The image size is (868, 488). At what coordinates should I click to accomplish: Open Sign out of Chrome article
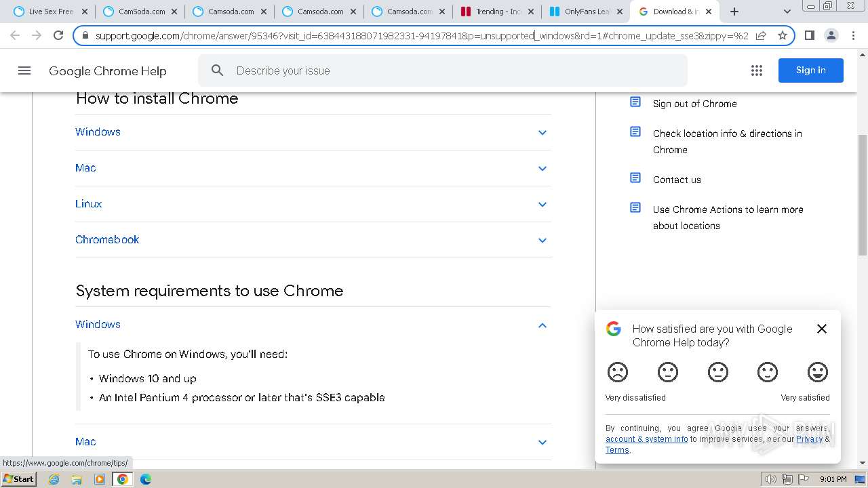[694, 104]
